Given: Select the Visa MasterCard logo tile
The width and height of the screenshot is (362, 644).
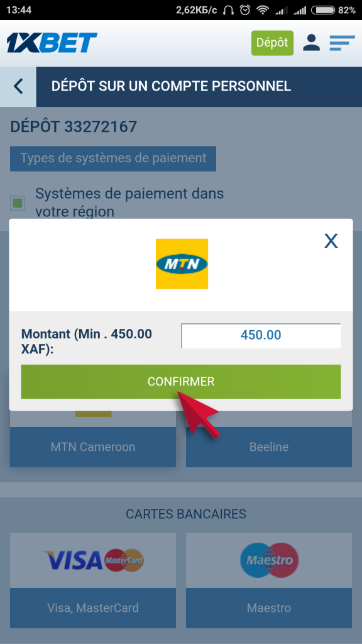Looking at the screenshot, I should [93, 560].
